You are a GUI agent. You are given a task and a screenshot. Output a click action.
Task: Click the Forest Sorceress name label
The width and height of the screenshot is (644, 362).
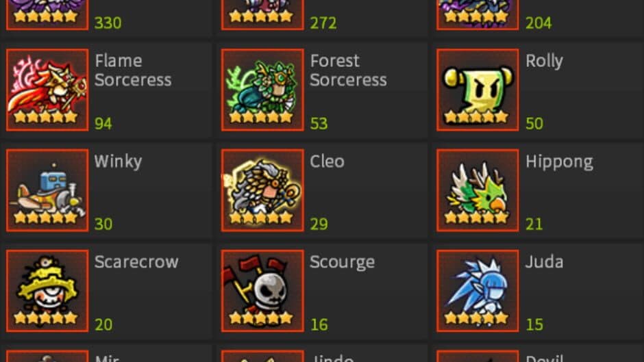coord(348,70)
